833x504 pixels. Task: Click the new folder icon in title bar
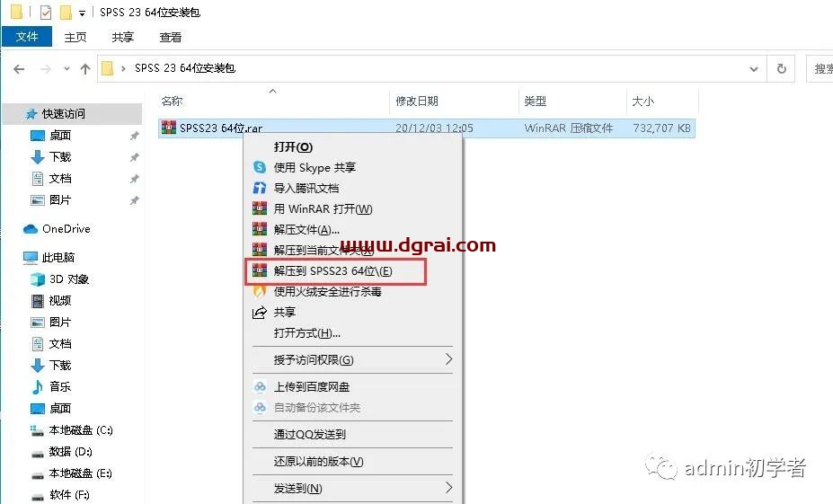(66, 12)
